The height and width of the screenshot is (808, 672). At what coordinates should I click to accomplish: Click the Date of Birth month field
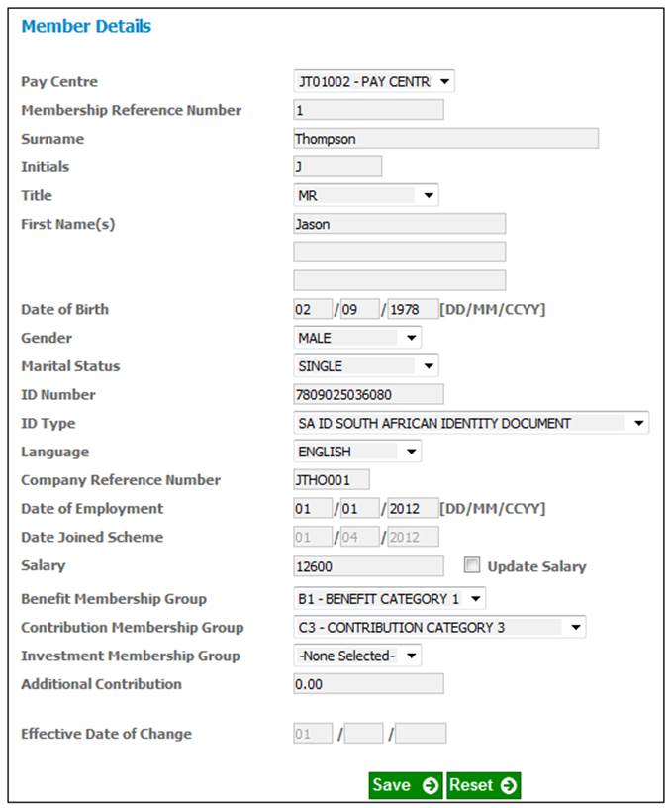click(359, 309)
